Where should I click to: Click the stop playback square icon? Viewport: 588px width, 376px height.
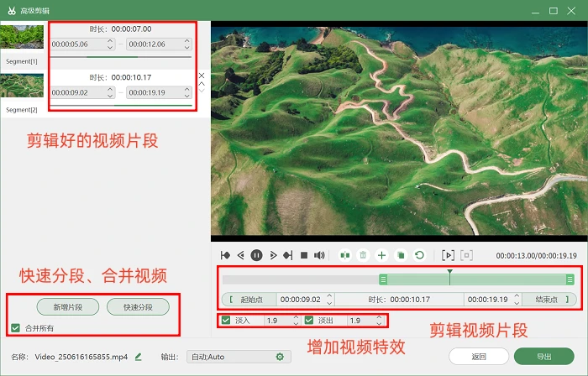(x=302, y=254)
